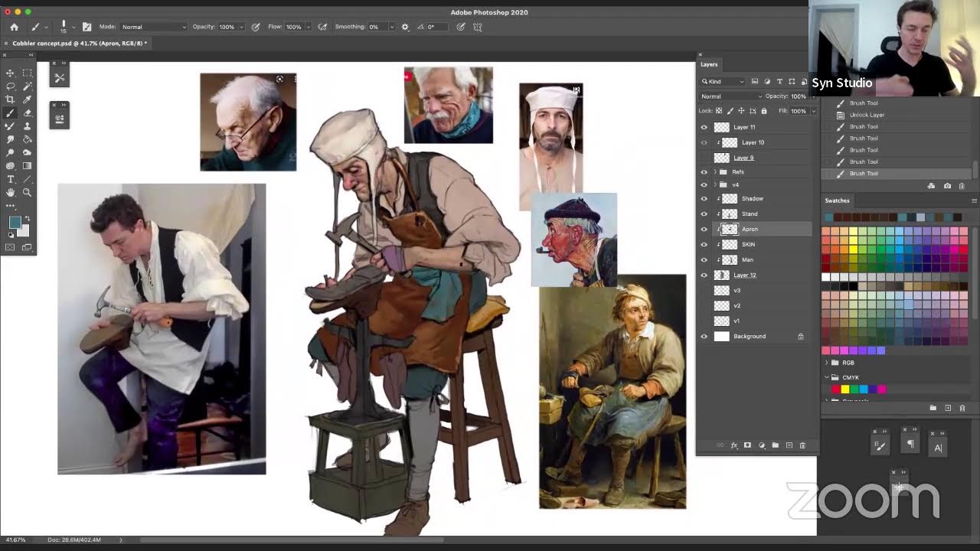Toggle lock all padlock icon
This screenshot has width=980, height=551.
click(763, 111)
